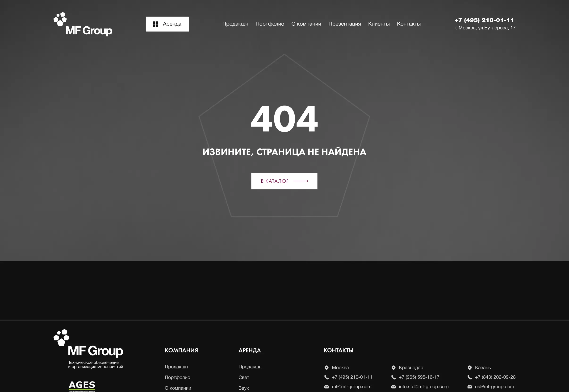
Task: Open Портфолио link under КОМПАНИЯ column
Action: tap(177, 377)
